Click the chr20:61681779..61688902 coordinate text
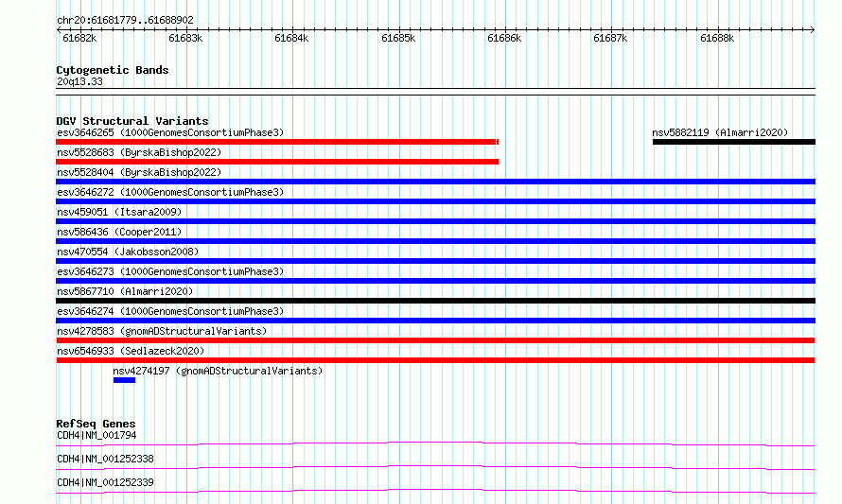Screen dimensions: 842x504 [125, 21]
